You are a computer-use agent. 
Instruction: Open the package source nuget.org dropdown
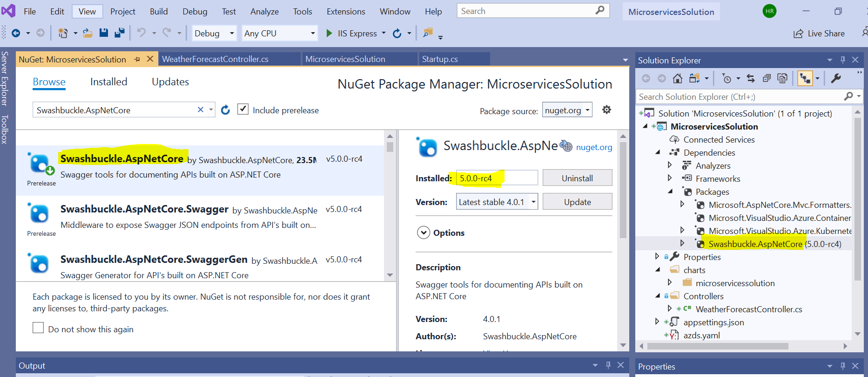point(567,110)
